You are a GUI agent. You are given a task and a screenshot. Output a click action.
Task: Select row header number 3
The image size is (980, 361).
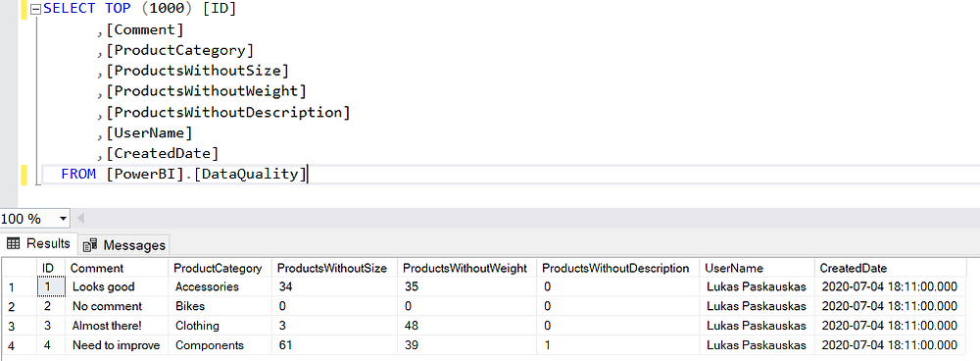(x=19, y=326)
